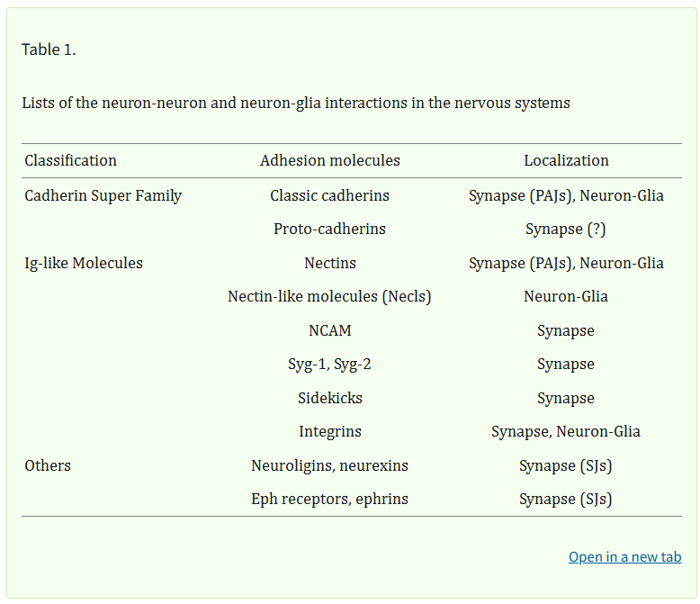Click the table caption about neuron-glia interactions

tap(296, 103)
